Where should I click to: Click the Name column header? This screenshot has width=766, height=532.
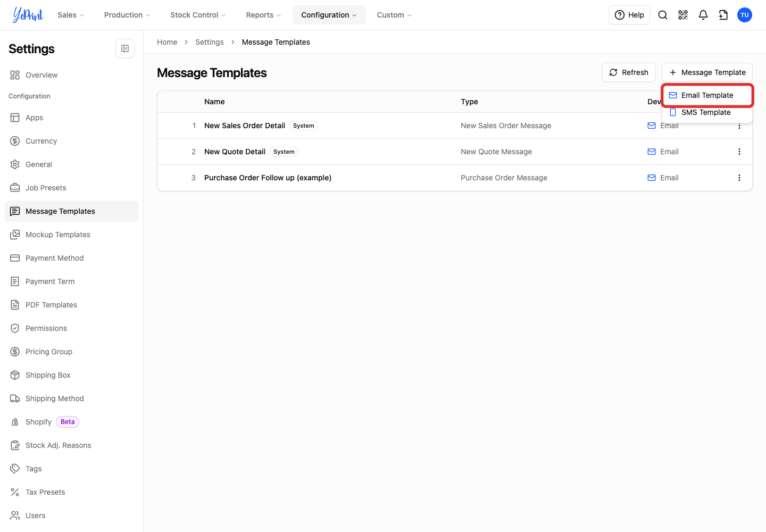point(214,102)
